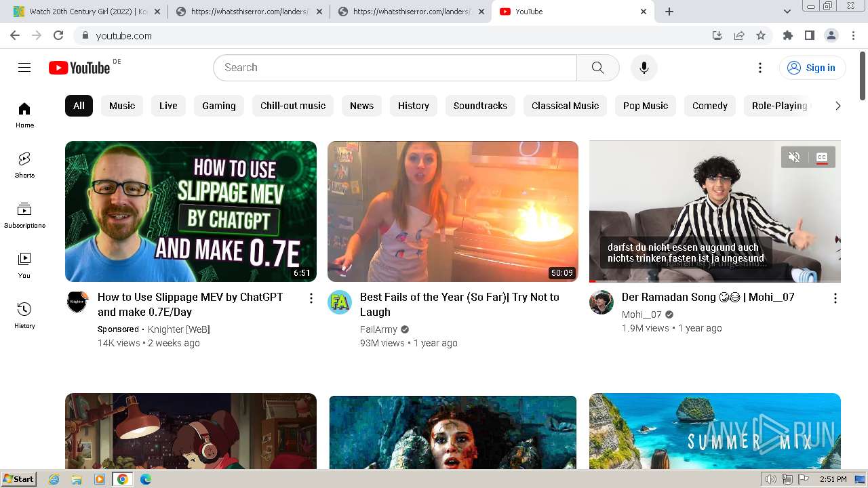Filter by Classical Music chip
The width and height of the screenshot is (868, 488).
pos(565,106)
